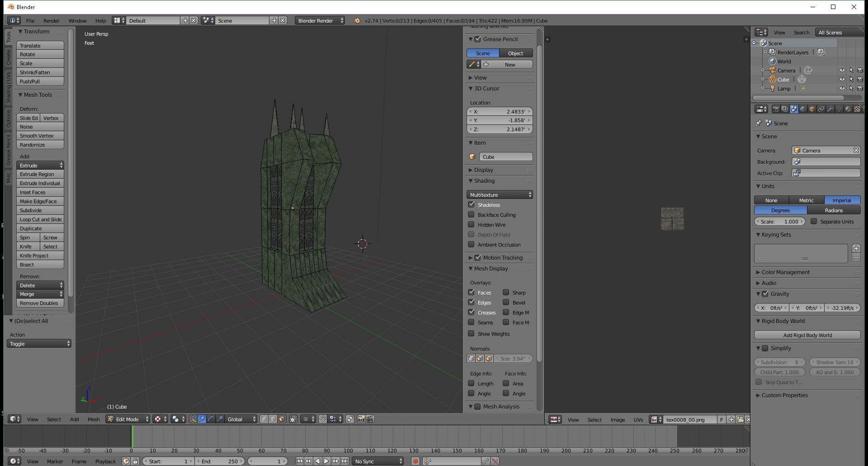The width and height of the screenshot is (868, 466).
Task: Click the OpenGL render image camera icon
Action: coord(361,419)
